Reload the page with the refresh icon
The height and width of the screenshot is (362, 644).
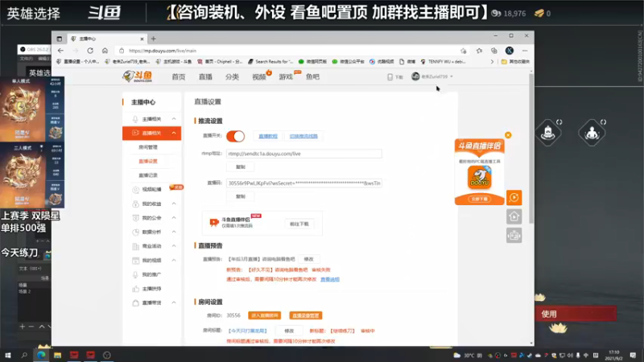[90, 51]
